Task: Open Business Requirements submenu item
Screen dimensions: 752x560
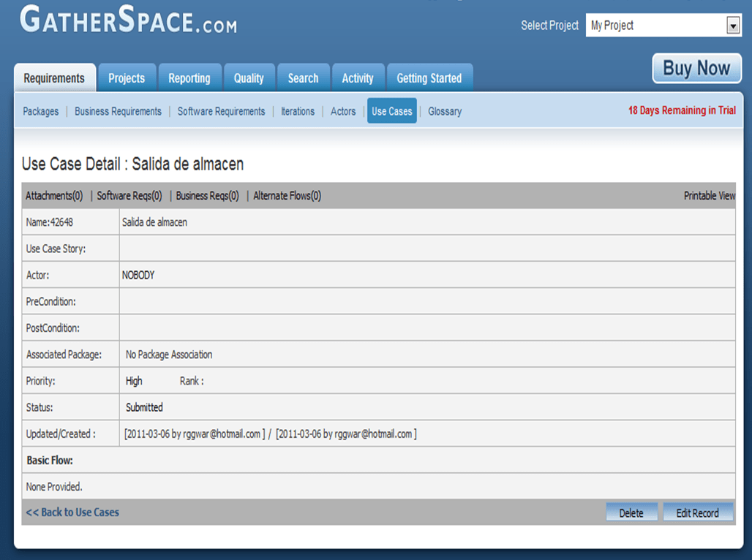Action: (118, 111)
